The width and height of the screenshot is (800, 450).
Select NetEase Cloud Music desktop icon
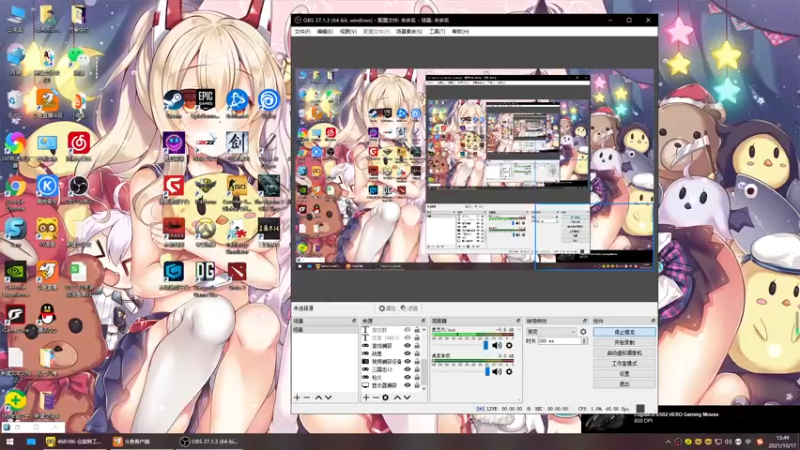tap(78, 145)
